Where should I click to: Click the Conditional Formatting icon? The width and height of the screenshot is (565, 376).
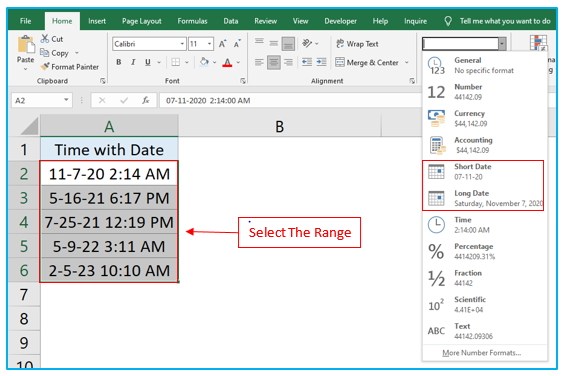coord(538,43)
